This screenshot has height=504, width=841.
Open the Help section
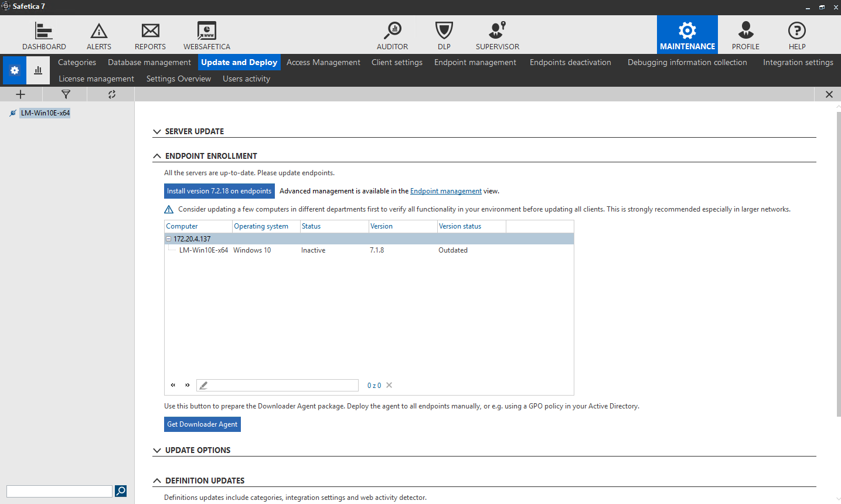797,35
